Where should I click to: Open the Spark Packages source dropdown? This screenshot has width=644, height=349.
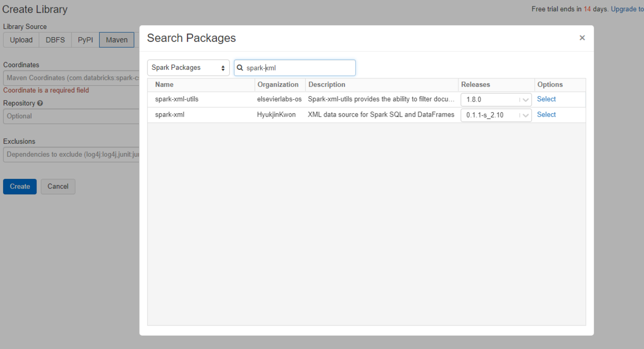188,68
